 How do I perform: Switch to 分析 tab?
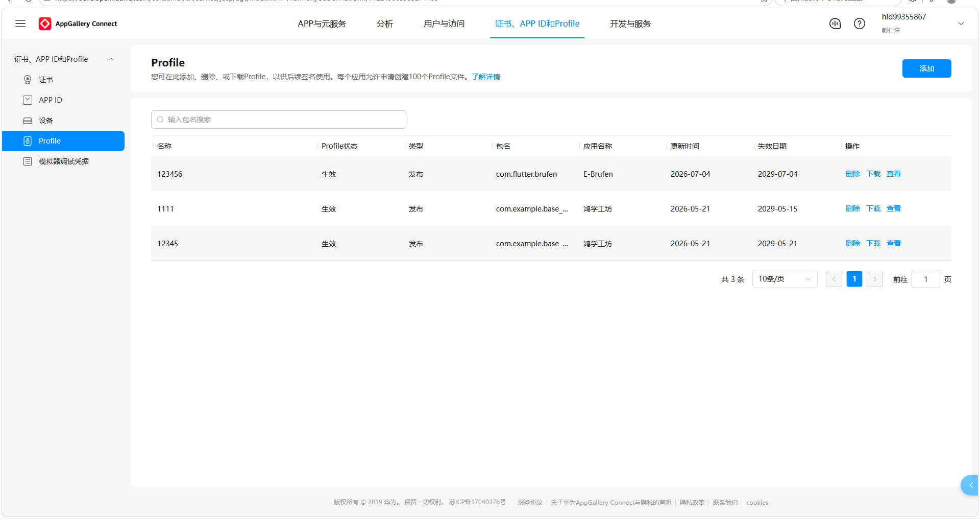coord(385,23)
